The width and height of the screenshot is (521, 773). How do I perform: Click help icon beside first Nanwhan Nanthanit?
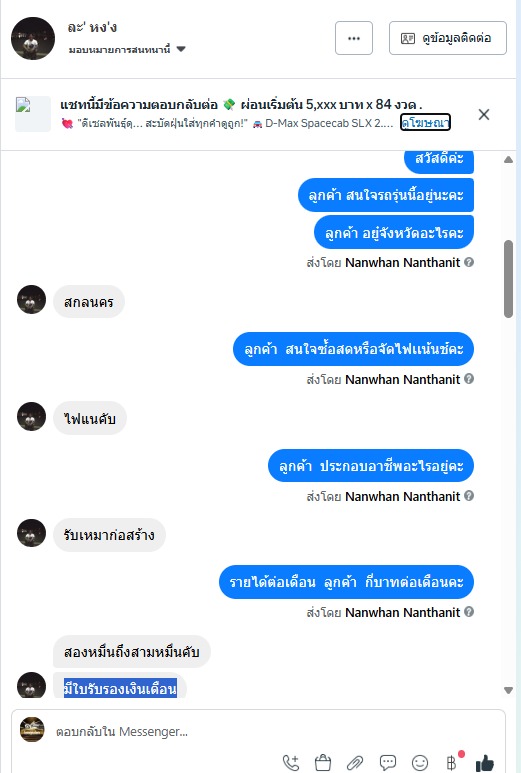tap(469, 262)
